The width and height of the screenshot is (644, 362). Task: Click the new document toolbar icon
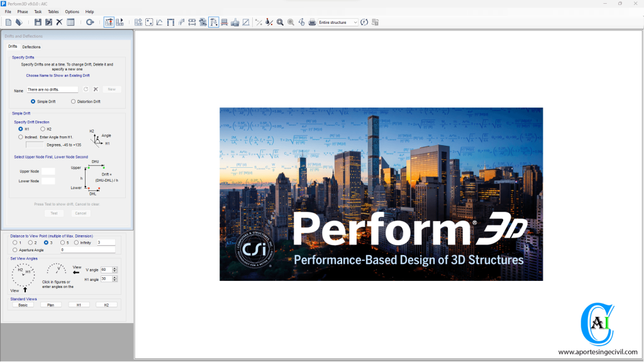pos(8,22)
